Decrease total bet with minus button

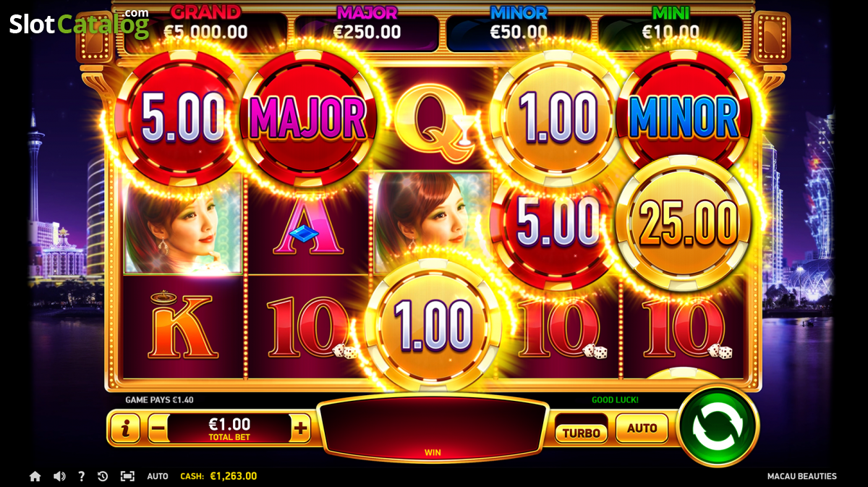(x=158, y=428)
